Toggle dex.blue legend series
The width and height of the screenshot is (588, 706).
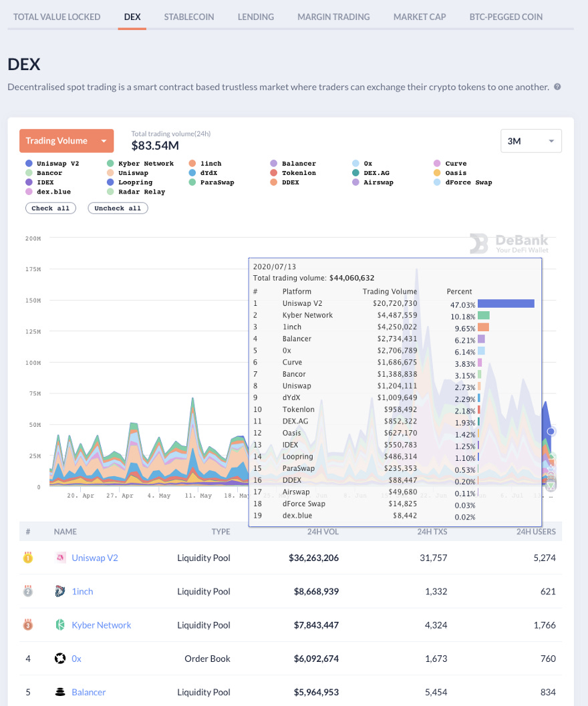[x=48, y=192]
